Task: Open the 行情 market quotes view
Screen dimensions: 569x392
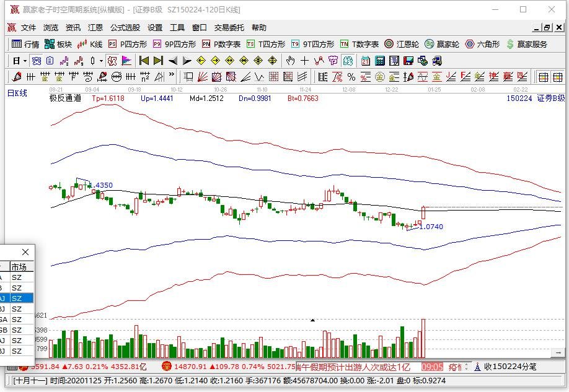Action: pyautogui.click(x=25, y=44)
